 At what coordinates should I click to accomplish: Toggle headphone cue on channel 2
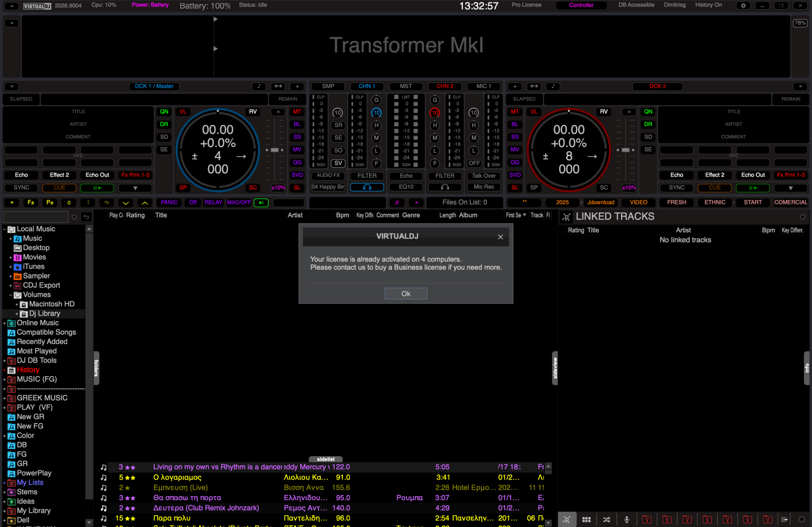coord(445,187)
